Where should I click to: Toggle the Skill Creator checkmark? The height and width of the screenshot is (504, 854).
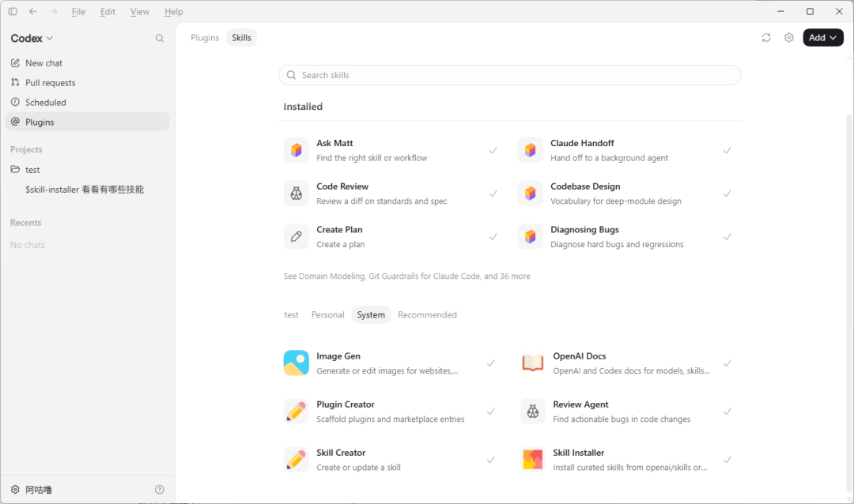tap(491, 460)
